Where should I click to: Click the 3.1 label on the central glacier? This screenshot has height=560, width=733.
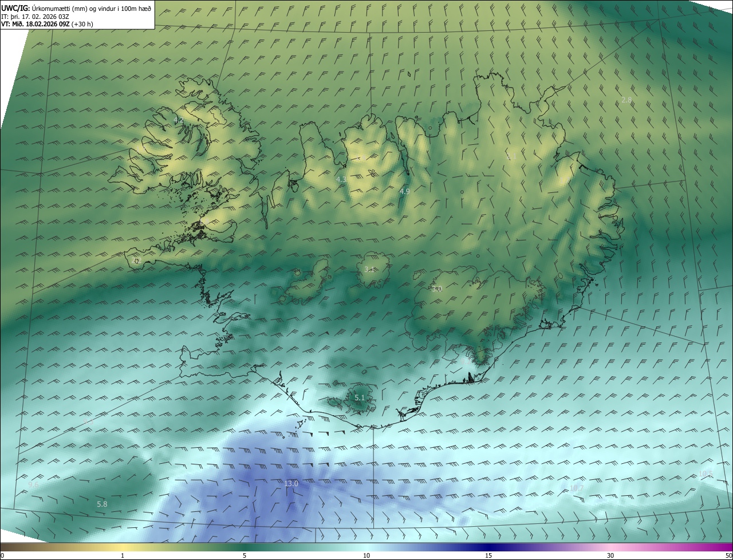(x=369, y=269)
